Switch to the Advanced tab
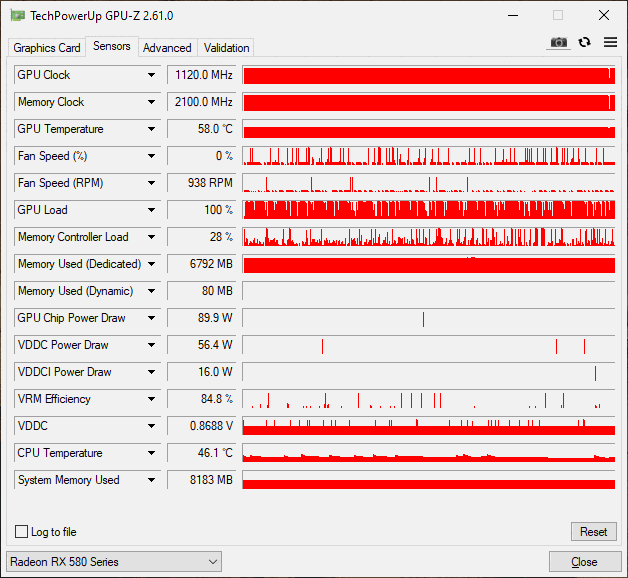The image size is (628, 578). coord(167,48)
